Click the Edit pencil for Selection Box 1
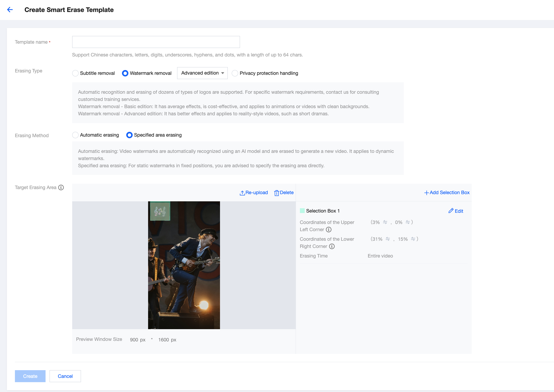The height and width of the screenshot is (392, 554). pos(451,211)
